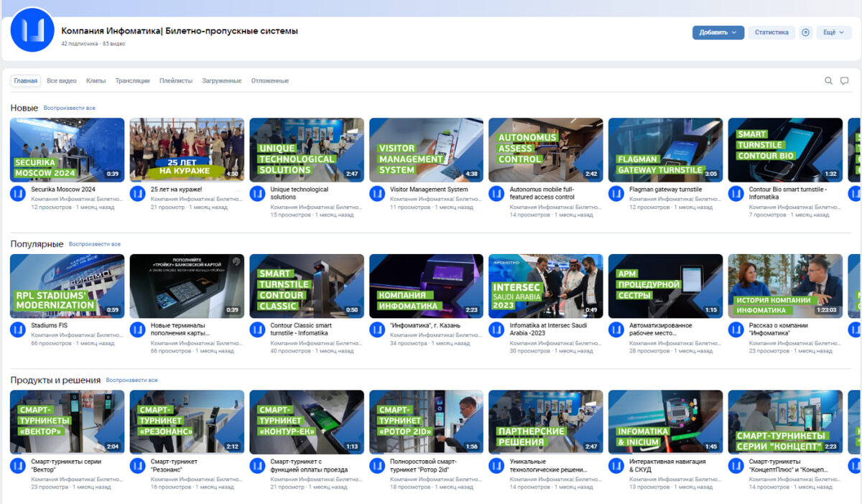Click the round icon beside Статистика
This screenshot has width=862, height=504.
point(805,32)
